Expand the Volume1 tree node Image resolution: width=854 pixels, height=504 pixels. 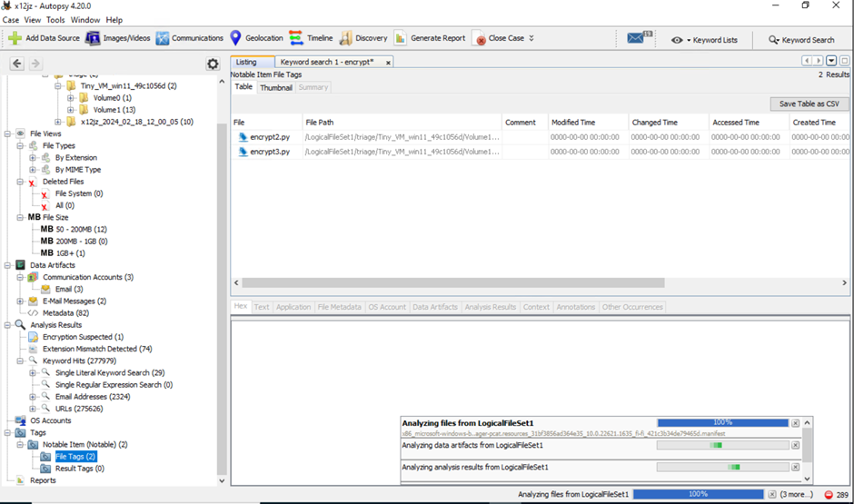point(71,110)
